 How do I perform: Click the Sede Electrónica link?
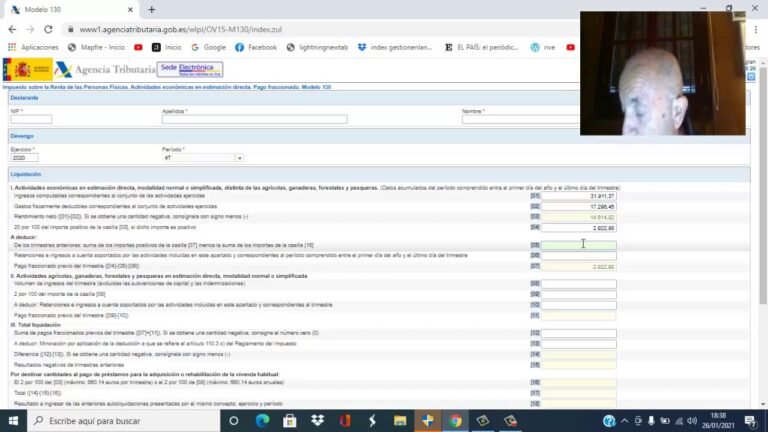tap(190, 69)
